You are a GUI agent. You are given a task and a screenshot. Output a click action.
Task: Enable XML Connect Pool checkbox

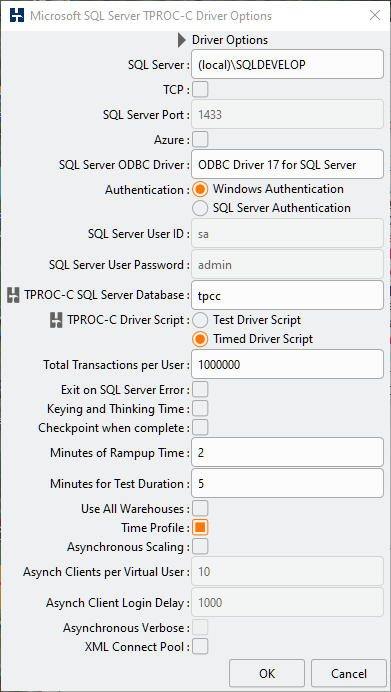click(x=200, y=647)
